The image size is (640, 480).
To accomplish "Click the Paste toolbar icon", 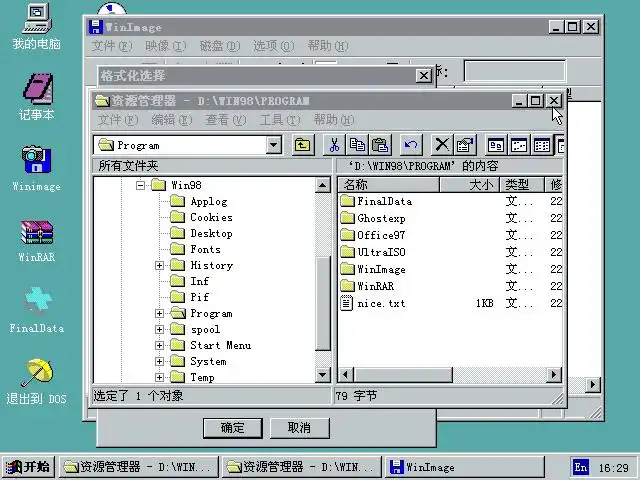I will click(x=380, y=145).
